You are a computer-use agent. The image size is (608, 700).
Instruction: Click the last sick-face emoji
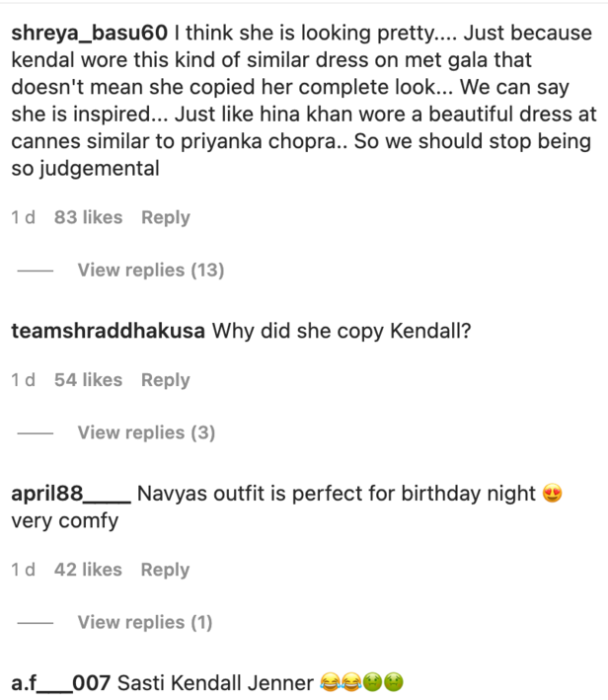click(393, 682)
